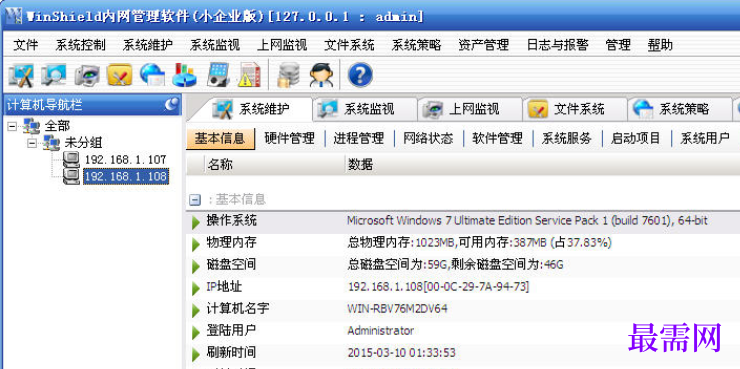Open the 系统策略 menu
Viewport: 740px width, 369px height.
(416, 45)
